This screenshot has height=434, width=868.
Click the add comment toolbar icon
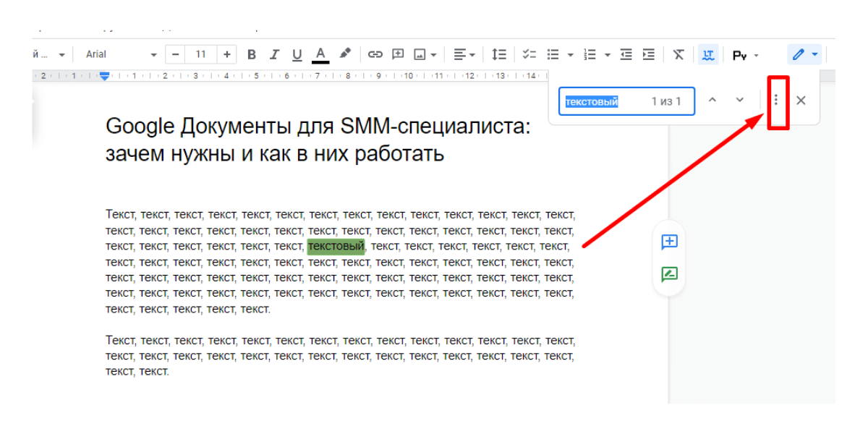[398, 55]
